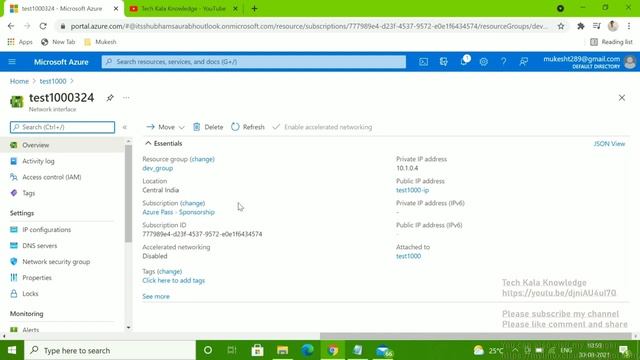Open Directories and subscriptions filter icon
The height and width of the screenshot is (360, 640).
(443, 62)
